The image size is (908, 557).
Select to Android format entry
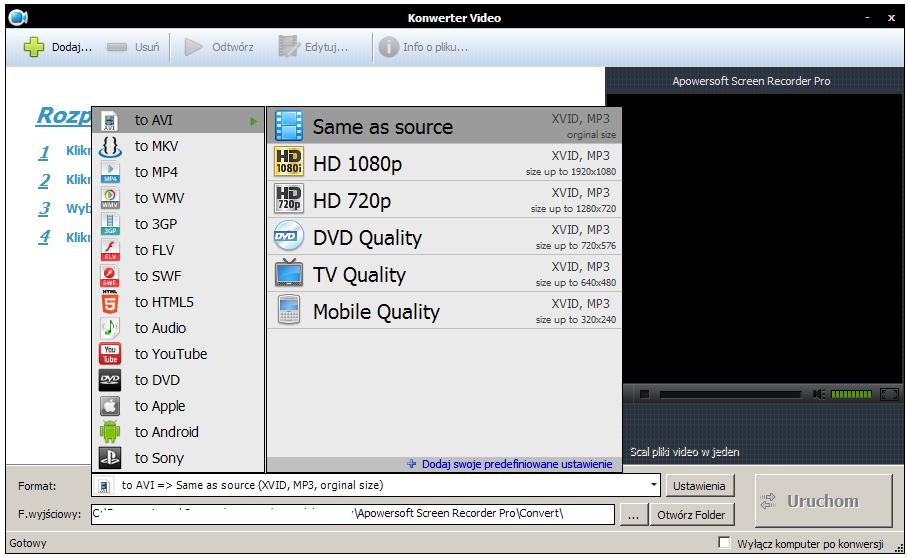(178, 432)
